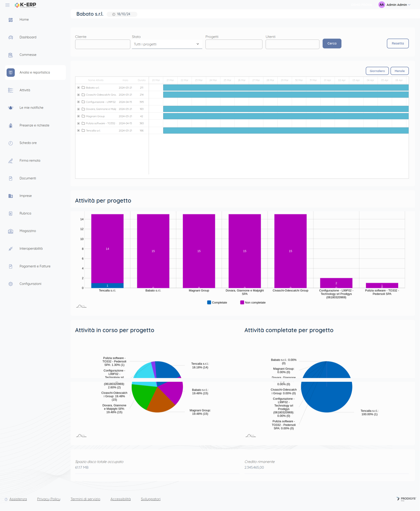420x511 pixels.
Task: Open Le mie notifiche bell icon
Action: pos(11,108)
